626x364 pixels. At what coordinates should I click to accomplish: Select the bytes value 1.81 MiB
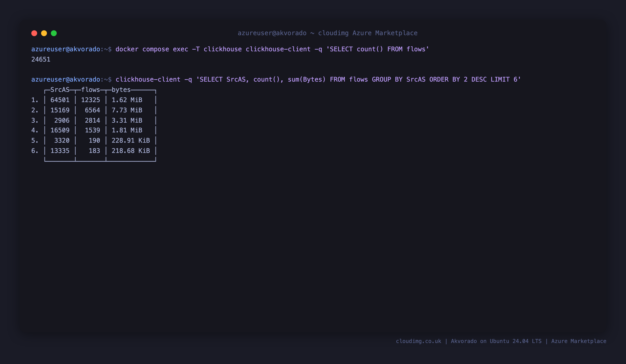coord(127,130)
